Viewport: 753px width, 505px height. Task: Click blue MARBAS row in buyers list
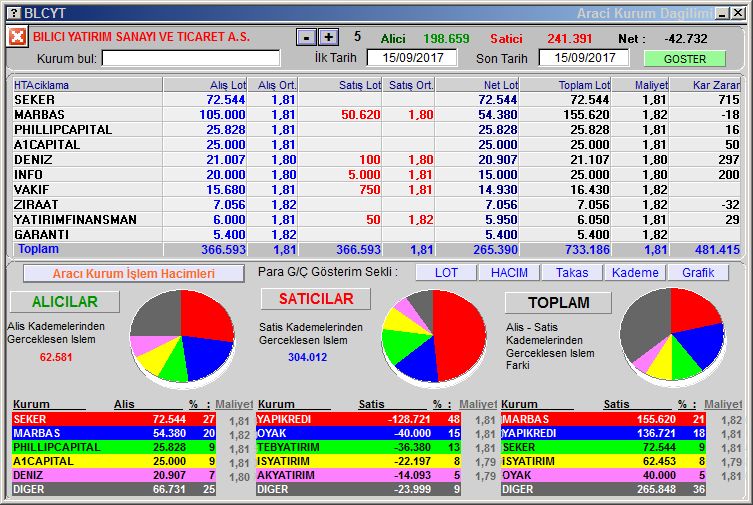click(x=114, y=433)
